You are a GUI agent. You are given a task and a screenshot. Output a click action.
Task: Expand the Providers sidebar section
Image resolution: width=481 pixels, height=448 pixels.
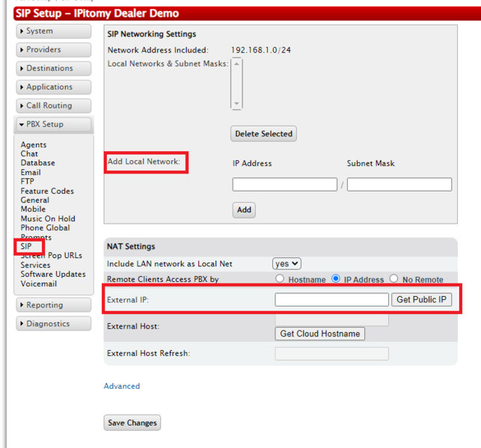tap(53, 50)
